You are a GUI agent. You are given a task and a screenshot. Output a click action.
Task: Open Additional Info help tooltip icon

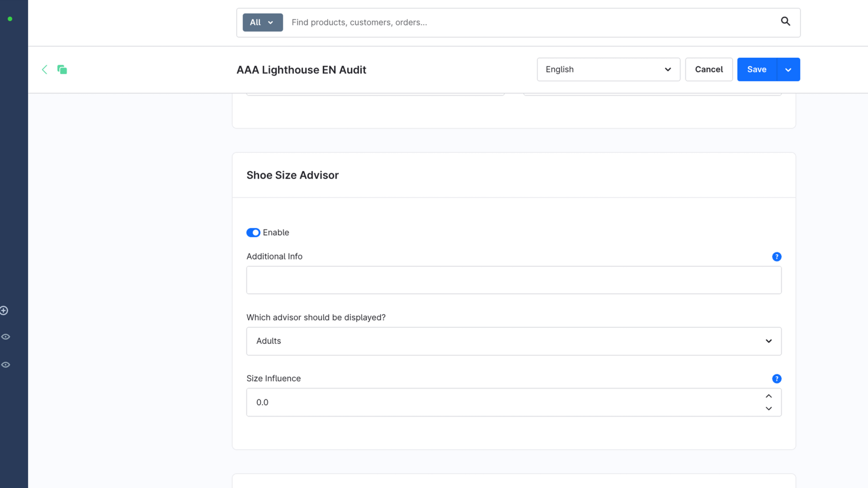777,257
